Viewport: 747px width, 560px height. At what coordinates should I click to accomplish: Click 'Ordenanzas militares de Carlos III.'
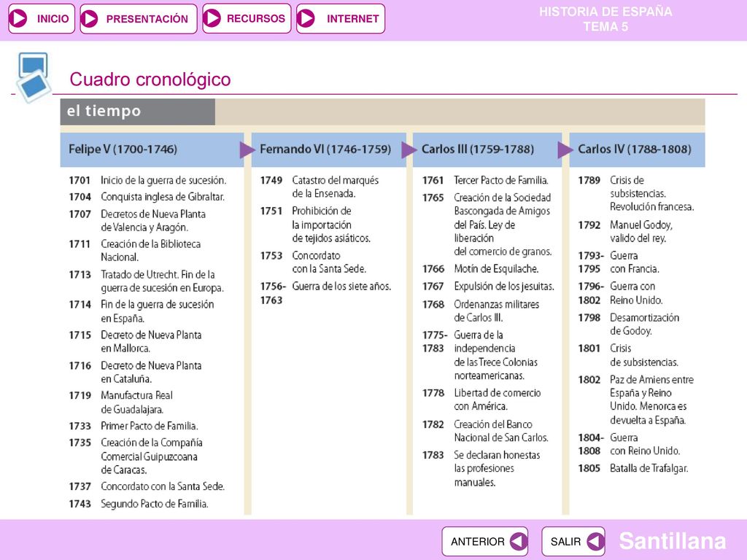pyautogui.click(x=497, y=311)
